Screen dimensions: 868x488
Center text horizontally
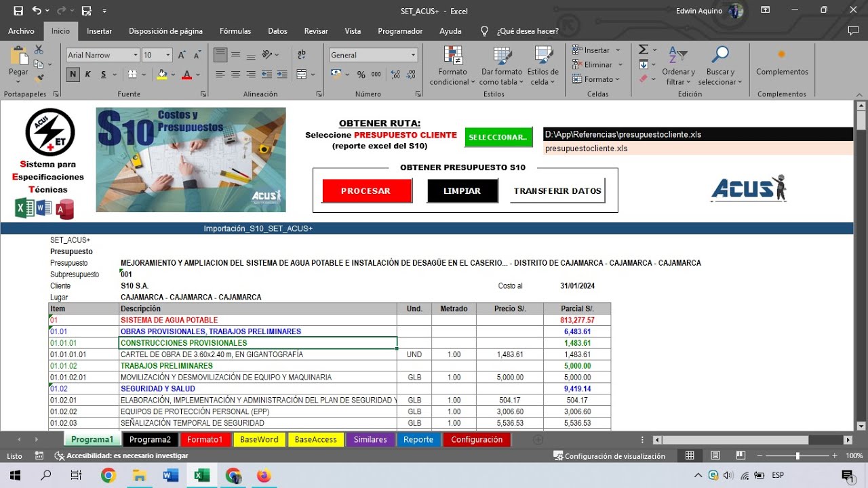tap(236, 75)
